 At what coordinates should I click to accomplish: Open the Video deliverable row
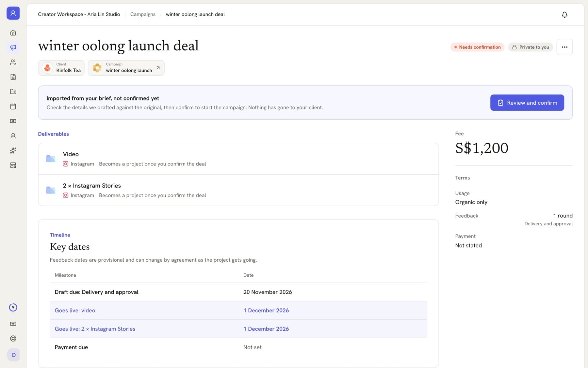pos(238,159)
